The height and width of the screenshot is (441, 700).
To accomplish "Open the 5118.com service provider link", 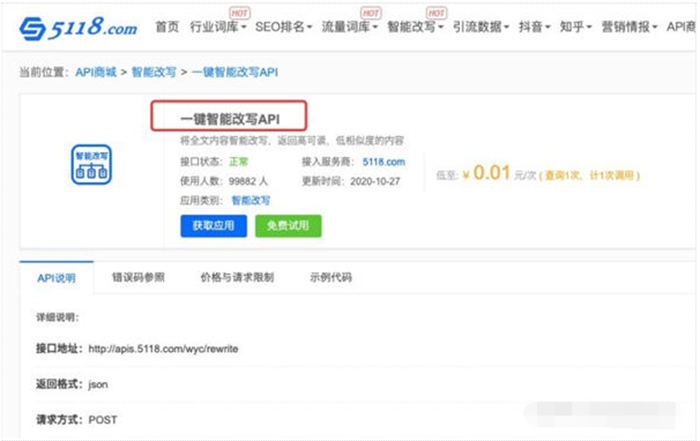I will [383, 162].
